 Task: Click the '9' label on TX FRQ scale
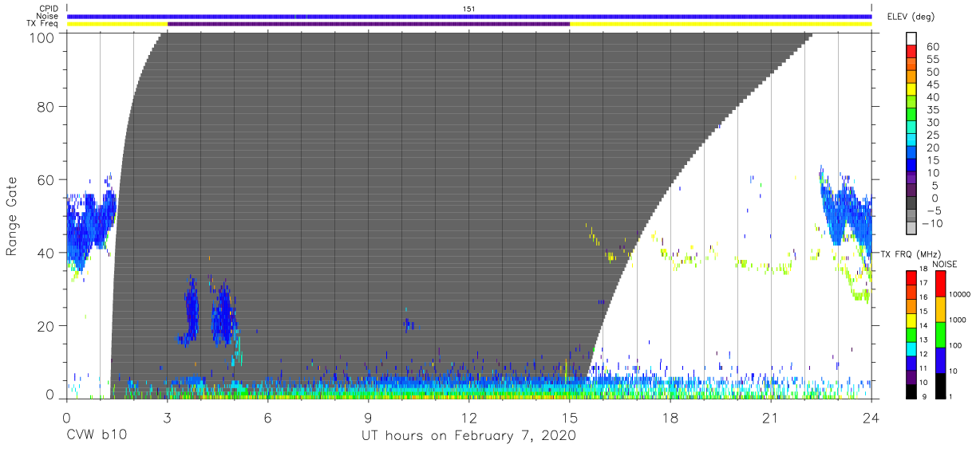pyautogui.click(x=924, y=396)
